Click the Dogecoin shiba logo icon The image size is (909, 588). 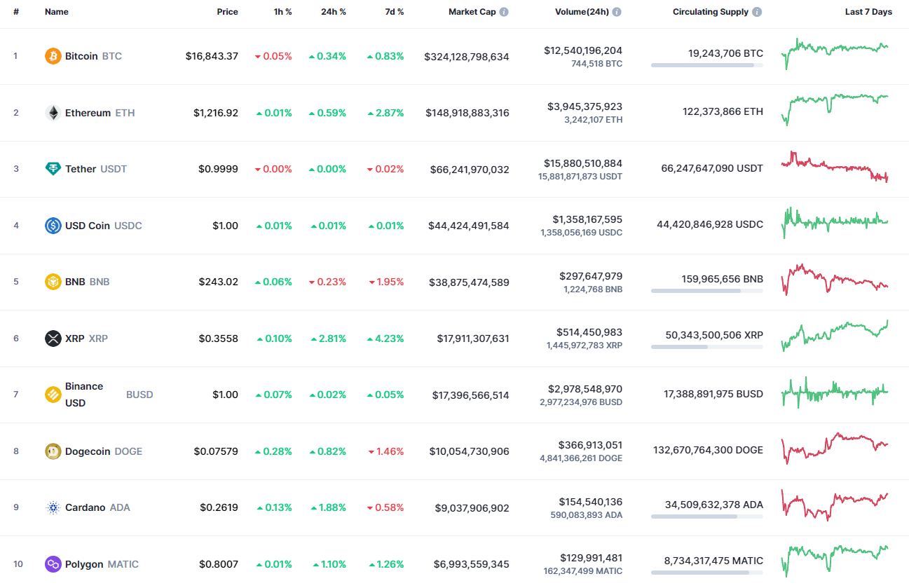[x=53, y=451]
